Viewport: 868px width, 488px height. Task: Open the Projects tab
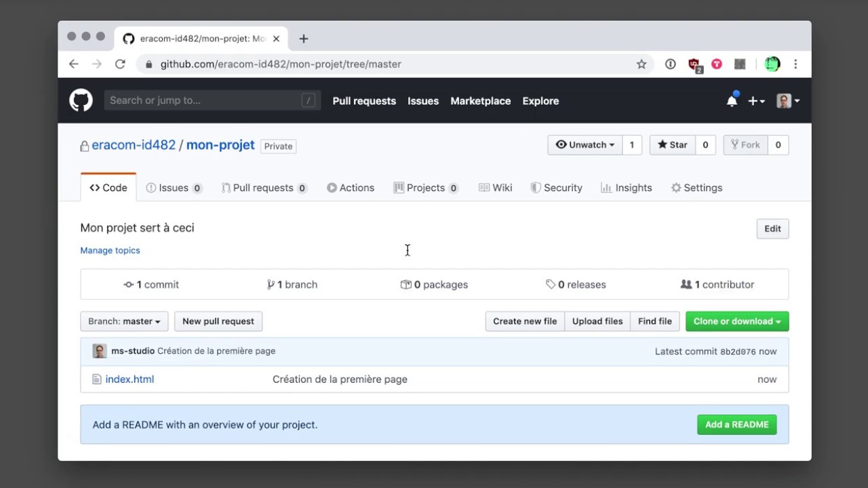[426, 188]
